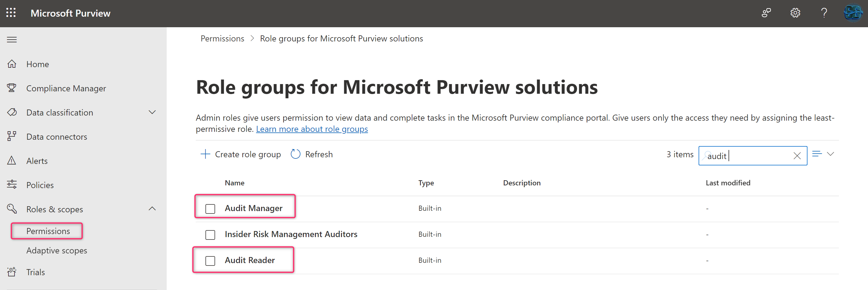The image size is (868, 290).
Task: Click Create role group button
Action: tap(241, 154)
